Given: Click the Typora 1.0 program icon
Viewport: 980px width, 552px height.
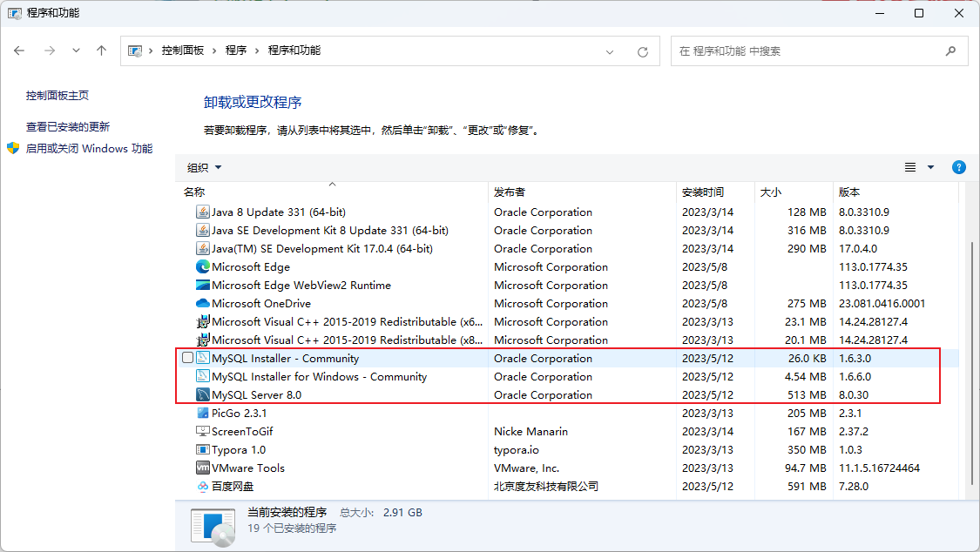Looking at the screenshot, I should coord(203,450).
